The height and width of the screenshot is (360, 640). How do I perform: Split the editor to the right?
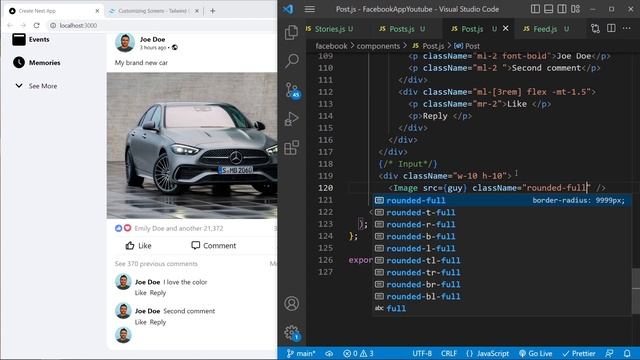[611, 28]
